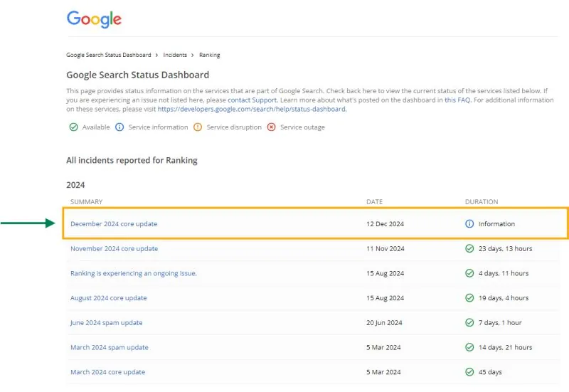Open Google Search Status Dashboard breadcrumb

pyautogui.click(x=109, y=55)
